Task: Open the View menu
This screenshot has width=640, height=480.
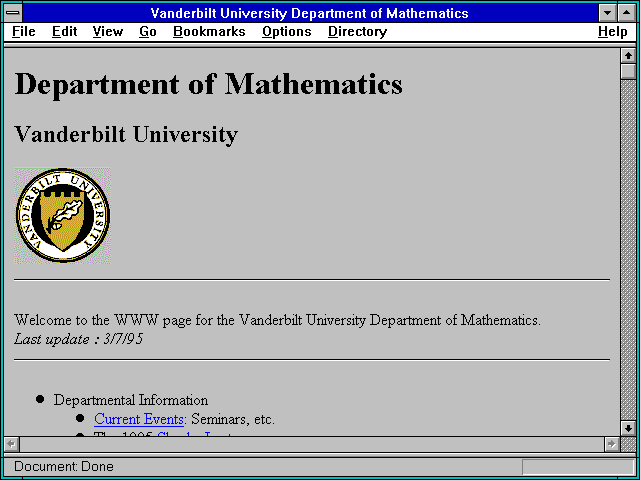Action: pyautogui.click(x=108, y=32)
